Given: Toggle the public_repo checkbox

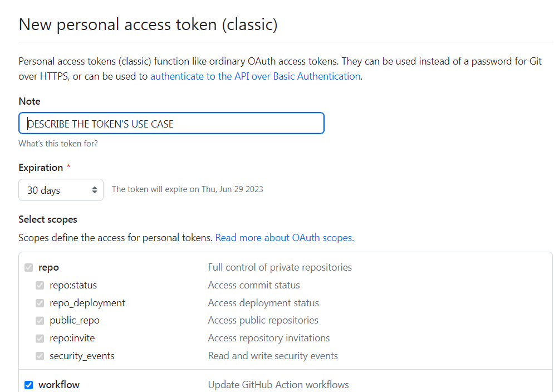Looking at the screenshot, I should point(40,321).
